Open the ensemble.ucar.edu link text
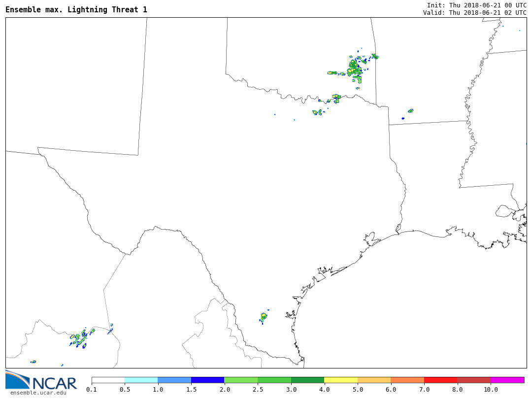 (38, 393)
